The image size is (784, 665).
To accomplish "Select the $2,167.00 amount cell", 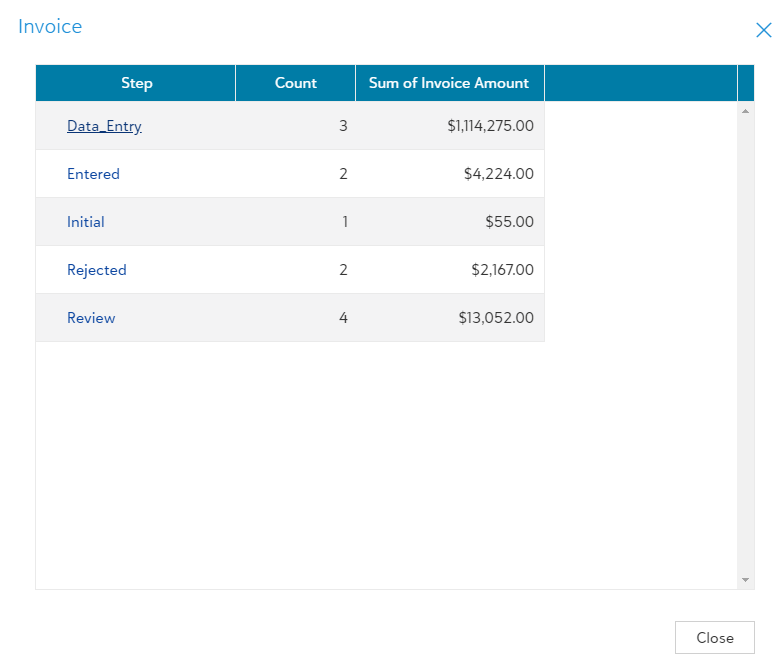I will click(x=502, y=270).
